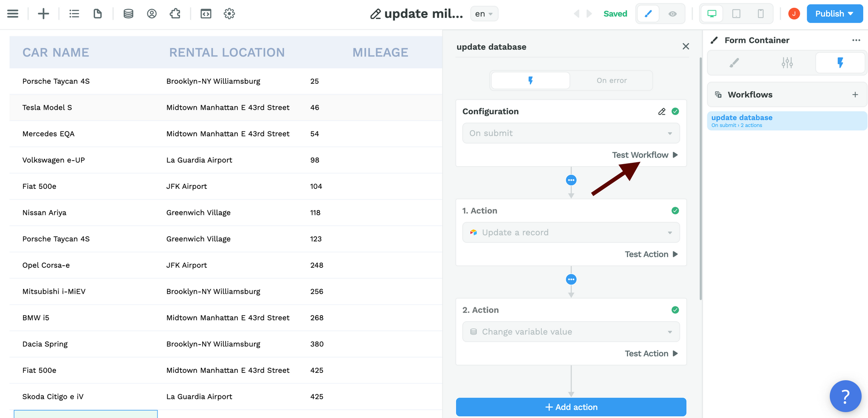Select tablet device view
The width and height of the screenshot is (868, 418).
point(736,14)
